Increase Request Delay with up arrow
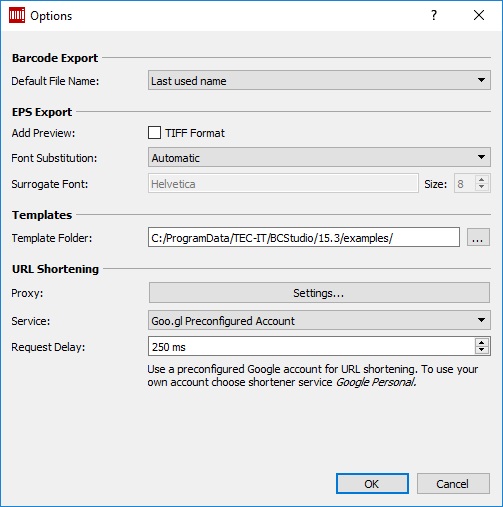503x507 pixels. click(x=482, y=342)
